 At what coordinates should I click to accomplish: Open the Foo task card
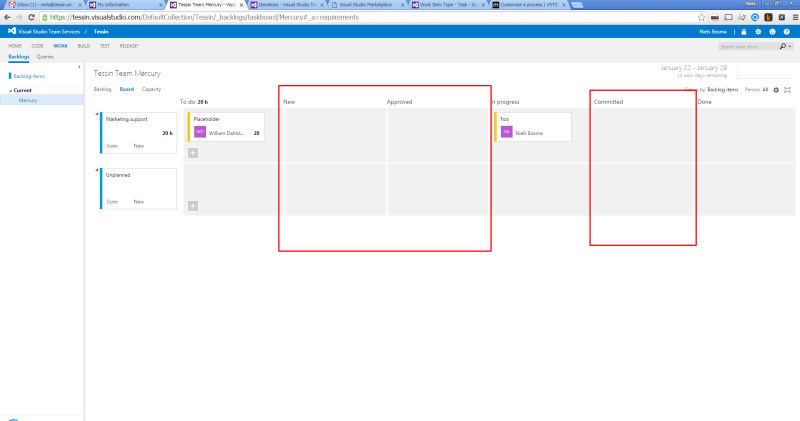point(533,127)
